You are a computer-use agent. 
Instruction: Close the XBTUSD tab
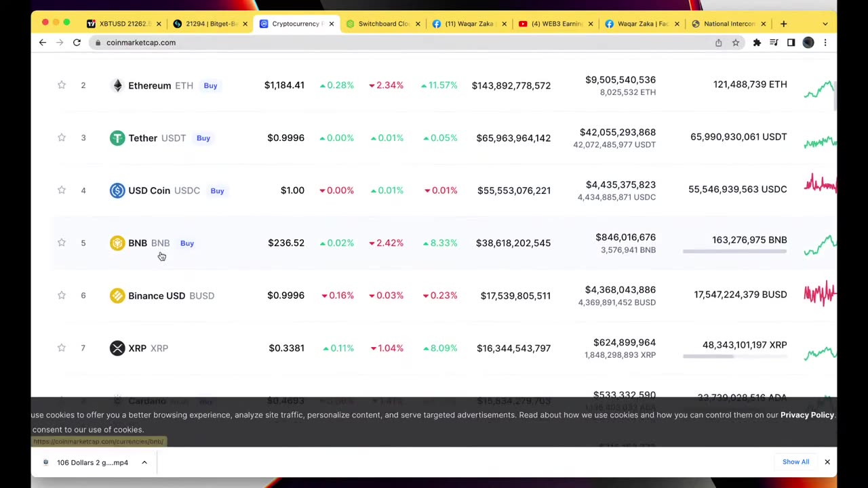(159, 24)
